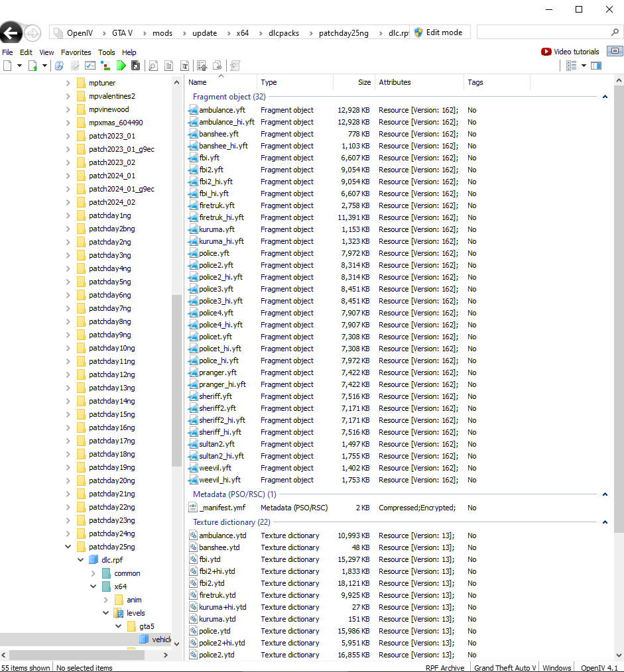Click the YouTube Video tutorials icon
The image size is (624, 672).
(x=546, y=52)
